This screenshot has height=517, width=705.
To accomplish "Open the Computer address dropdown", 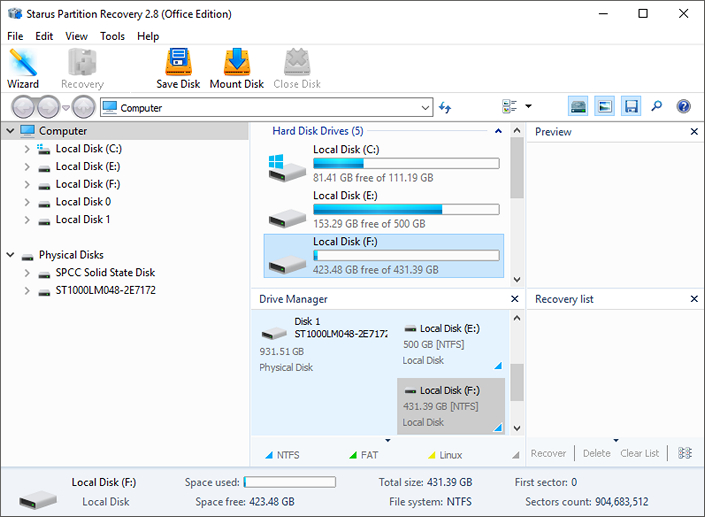I will tap(425, 108).
